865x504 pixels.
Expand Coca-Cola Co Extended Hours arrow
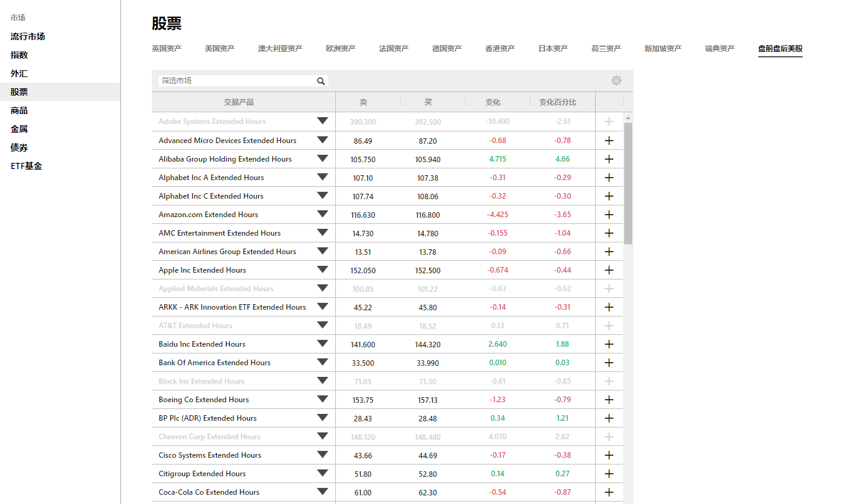click(322, 492)
